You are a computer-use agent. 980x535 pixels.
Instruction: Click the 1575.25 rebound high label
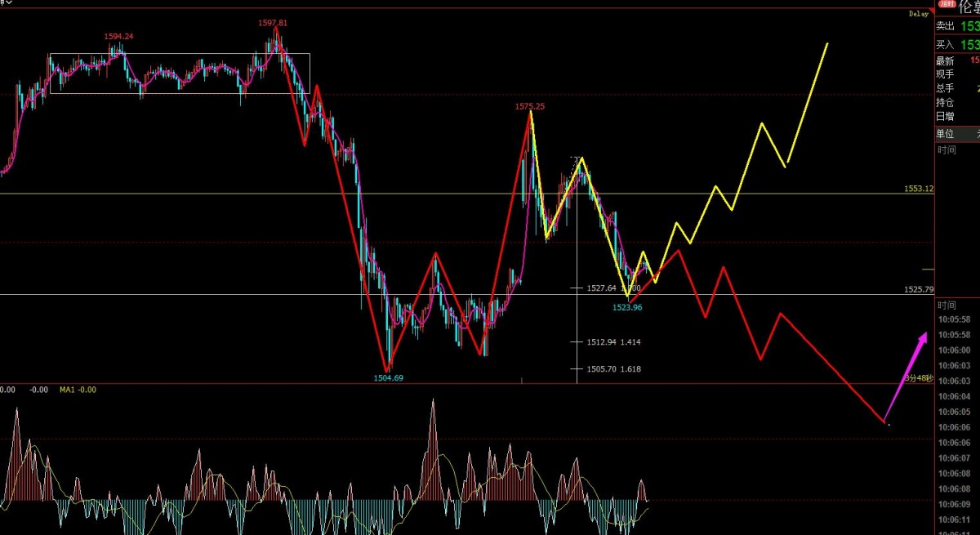point(530,106)
